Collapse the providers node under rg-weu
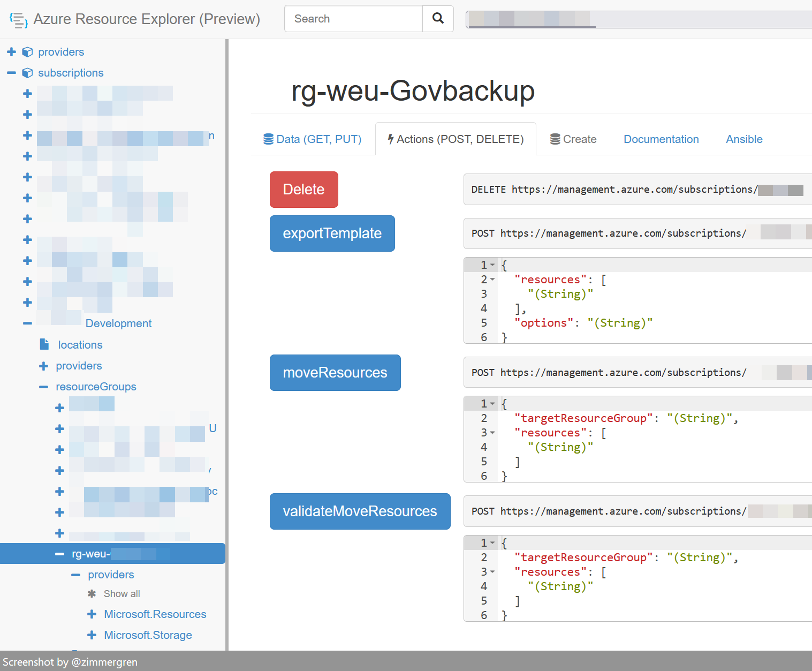Image resolution: width=812 pixels, height=671 pixels. click(75, 574)
